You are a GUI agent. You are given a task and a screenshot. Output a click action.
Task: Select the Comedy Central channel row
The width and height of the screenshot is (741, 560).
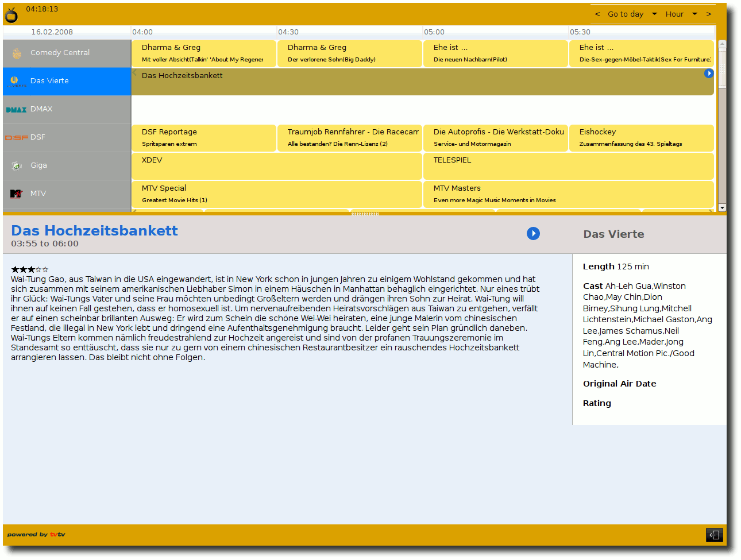point(67,53)
